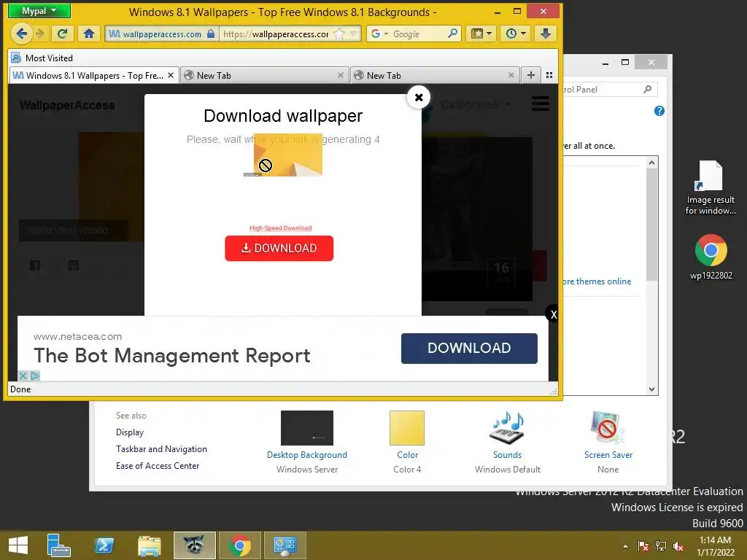Image resolution: width=747 pixels, height=560 pixels.
Task: Select the wp1922802 Chrome desktop icon
Action: click(711, 257)
